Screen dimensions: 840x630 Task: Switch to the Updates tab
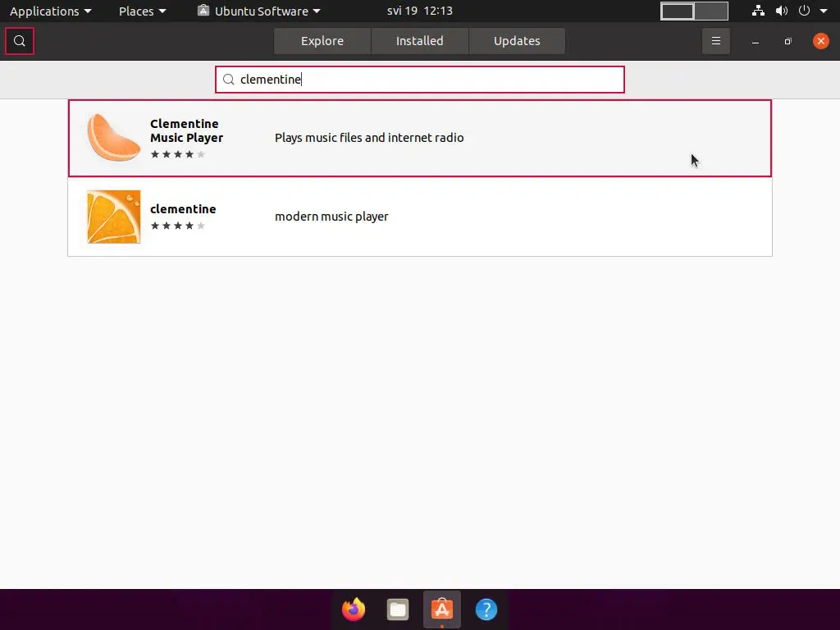click(517, 41)
